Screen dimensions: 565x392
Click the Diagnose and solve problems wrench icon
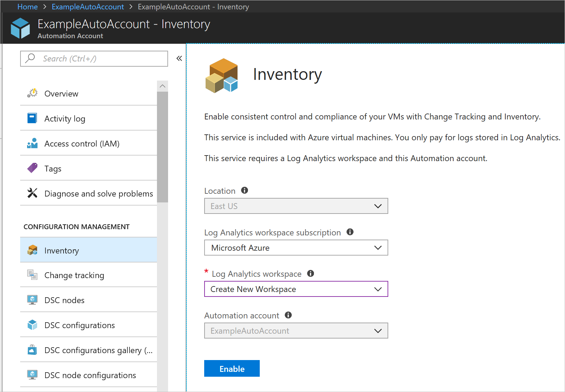coord(32,193)
